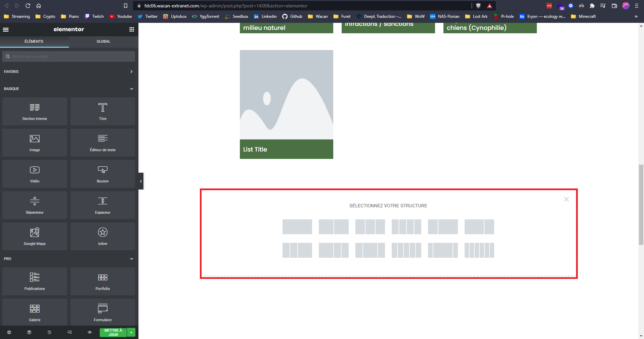Image resolution: width=644 pixels, height=339 pixels.
Task: Switch to the GLOBAL tab
Action: (x=103, y=41)
